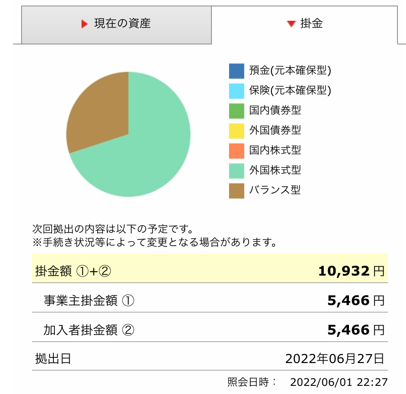Click the 国内株式型 orange legend swatch
This screenshot has height=394, width=406.
pyautogui.click(x=236, y=151)
